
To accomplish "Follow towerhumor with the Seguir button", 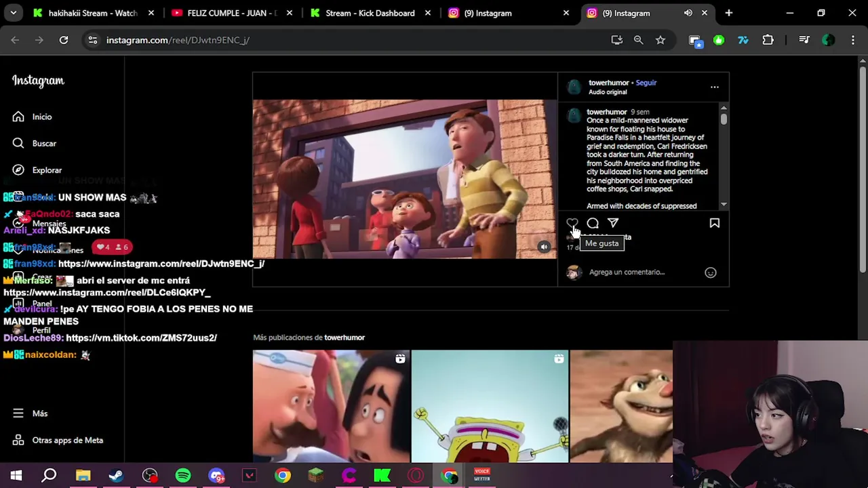I will [x=646, y=83].
